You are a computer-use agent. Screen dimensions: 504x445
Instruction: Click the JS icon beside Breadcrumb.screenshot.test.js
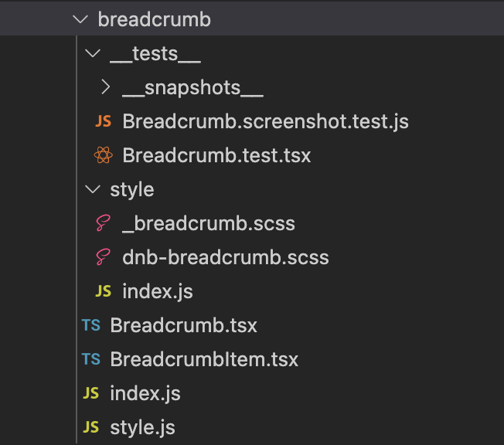point(103,122)
